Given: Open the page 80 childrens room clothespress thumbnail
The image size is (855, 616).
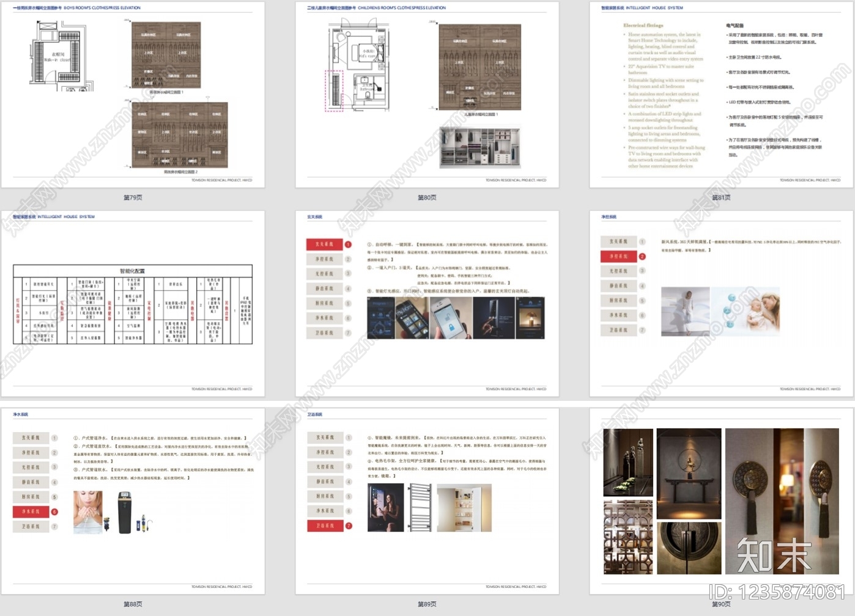Looking at the screenshot, I should tap(427, 94).
